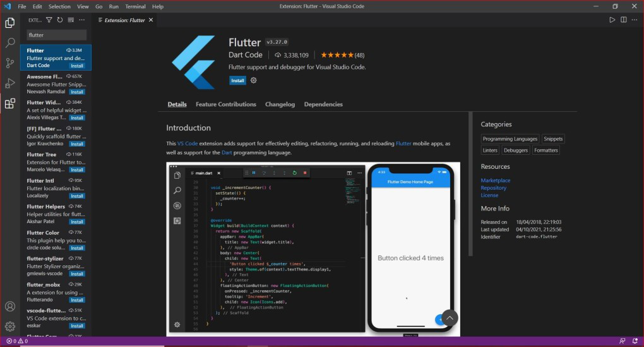This screenshot has width=644, height=347.
Task: Open the License resource link
Action: pyautogui.click(x=489, y=195)
